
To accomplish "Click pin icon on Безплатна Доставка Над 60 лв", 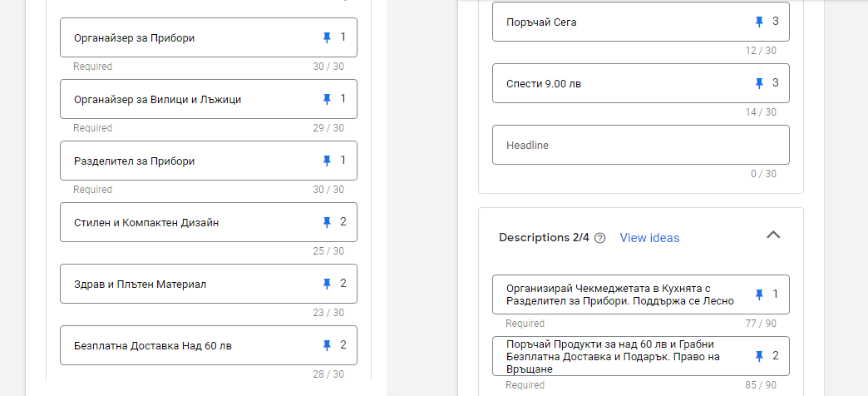I will [327, 345].
